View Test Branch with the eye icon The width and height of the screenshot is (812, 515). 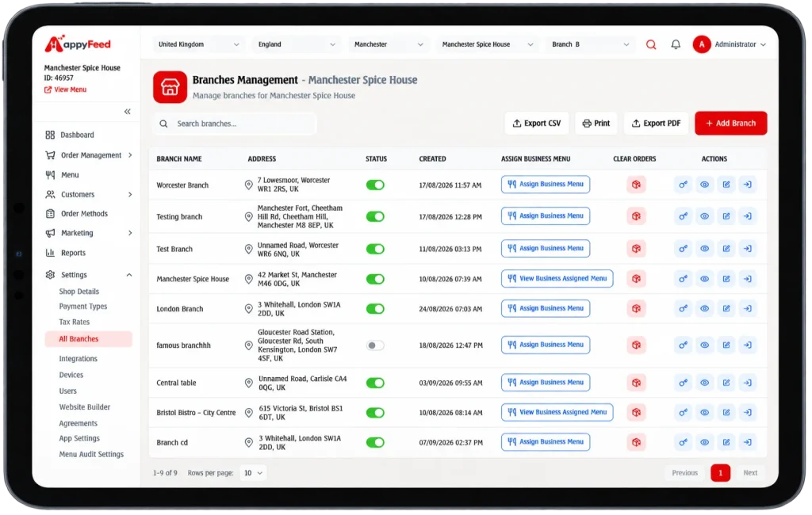coord(705,249)
